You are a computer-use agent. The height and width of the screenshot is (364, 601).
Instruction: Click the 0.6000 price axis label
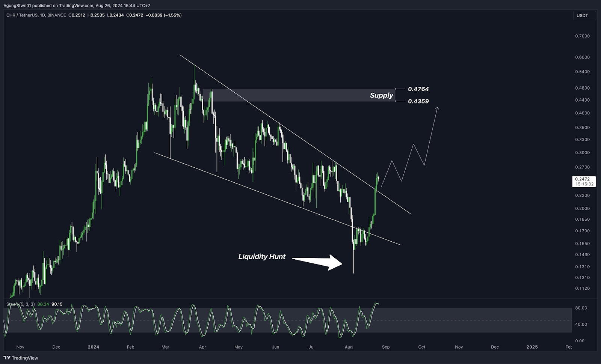click(582, 57)
